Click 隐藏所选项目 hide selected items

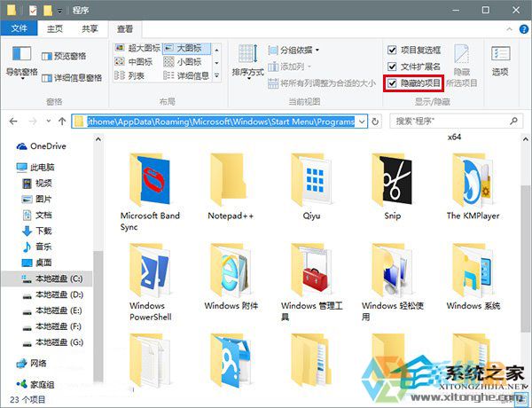[x=462, y=66]
